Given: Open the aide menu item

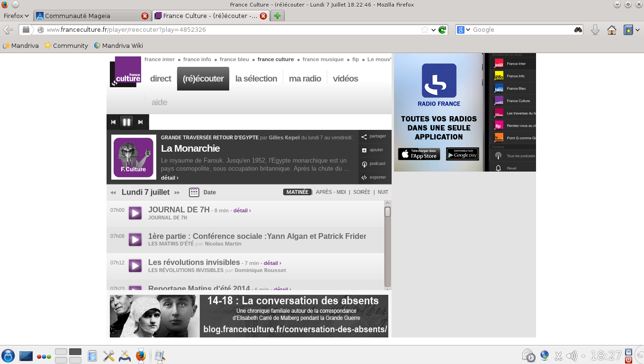Looking at the screenshot, I should click(x=159, y=102).
